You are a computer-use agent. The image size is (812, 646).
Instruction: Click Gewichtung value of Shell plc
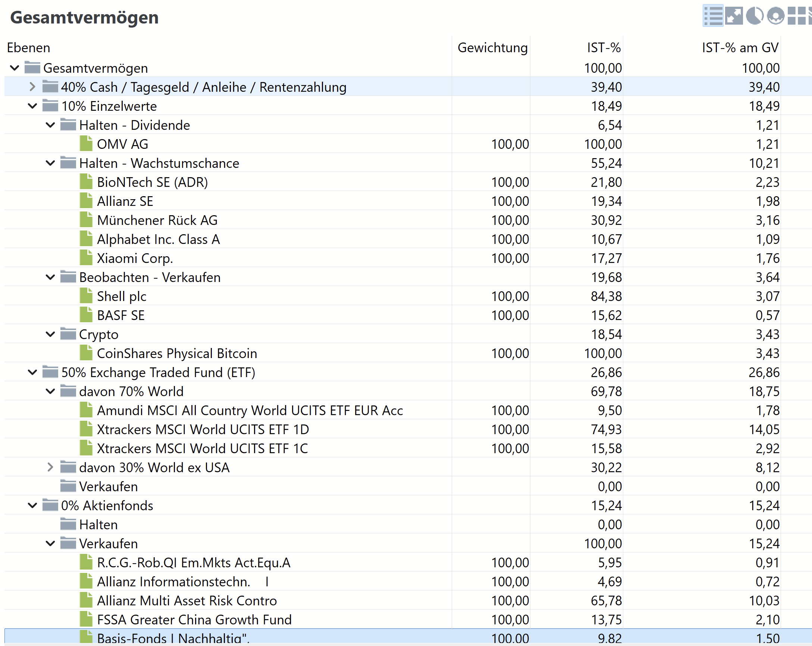pos(510,296)
